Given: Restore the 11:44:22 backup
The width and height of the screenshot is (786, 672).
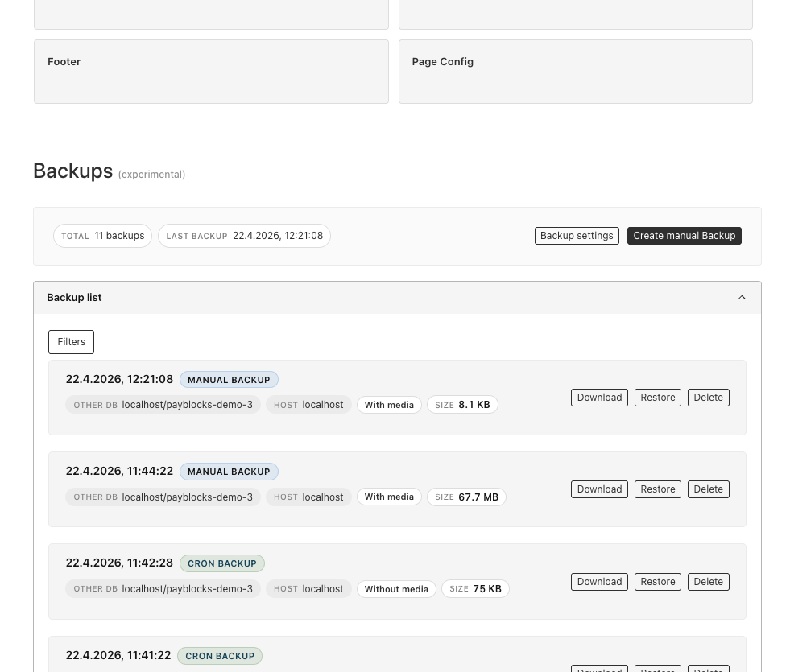Looking at the screenshot, I should 658,489.
